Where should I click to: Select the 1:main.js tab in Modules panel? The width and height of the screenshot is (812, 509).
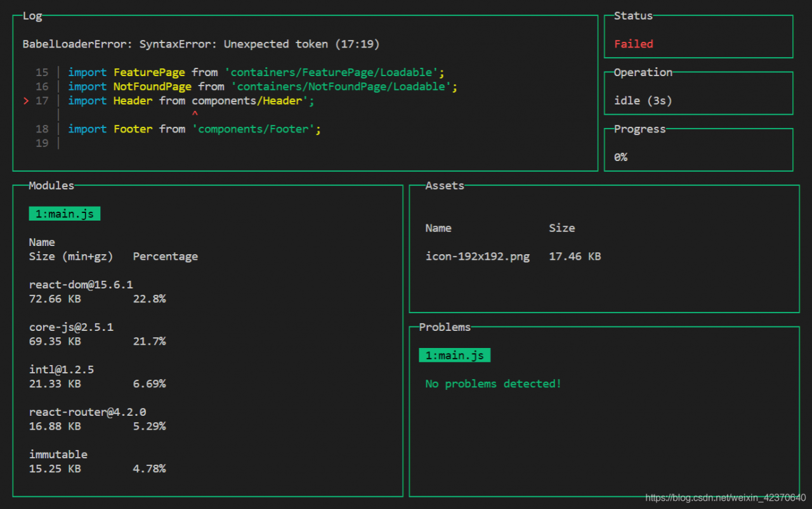tap(64, 214)
